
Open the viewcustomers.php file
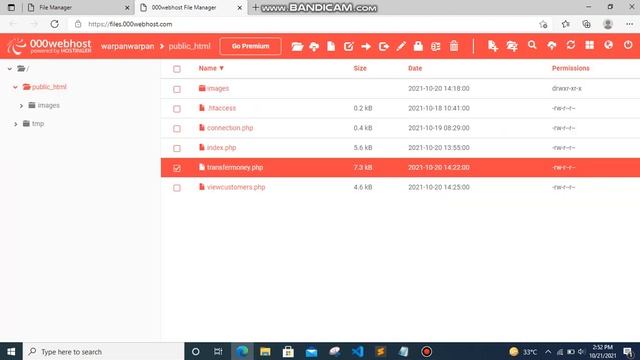(x=236, y=187)
